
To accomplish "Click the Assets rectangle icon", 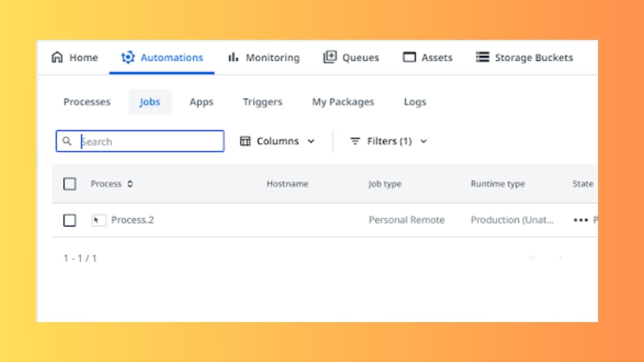I will tap(409, 57).
